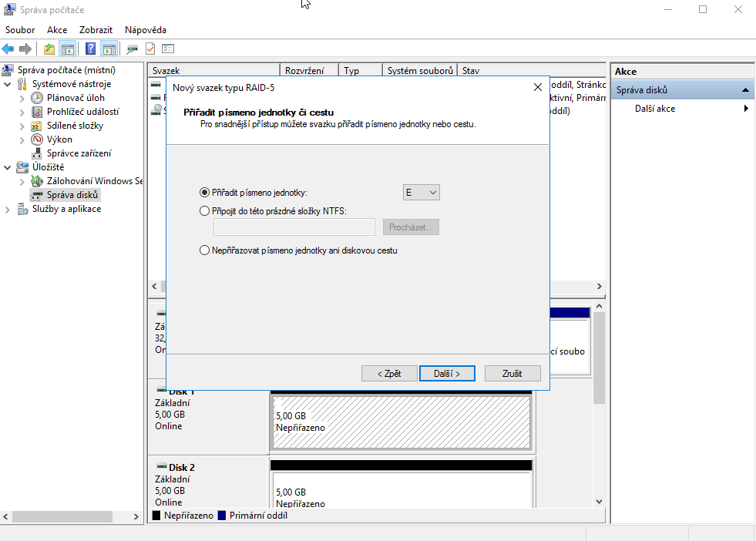Select the Výkon performance icon
This screenshot has height=541, width=756.
pos(37,139)
